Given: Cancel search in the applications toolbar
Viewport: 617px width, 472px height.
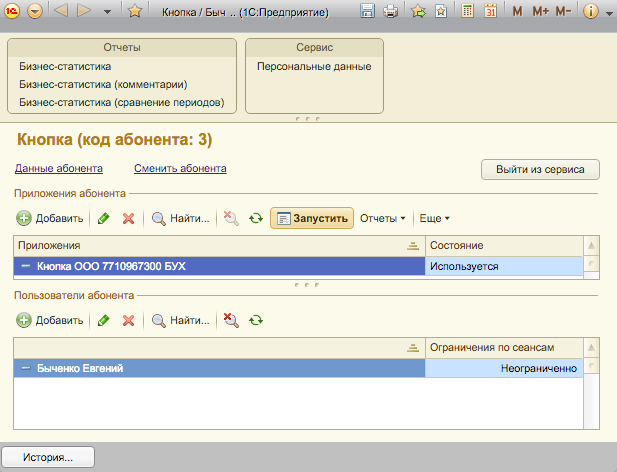Looking at the screenshot, I should 231,218.
